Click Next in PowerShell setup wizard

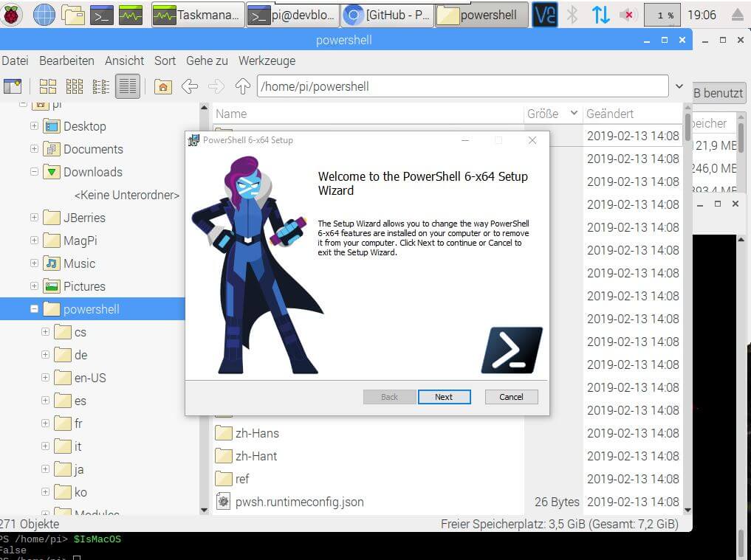coord(444,397)
